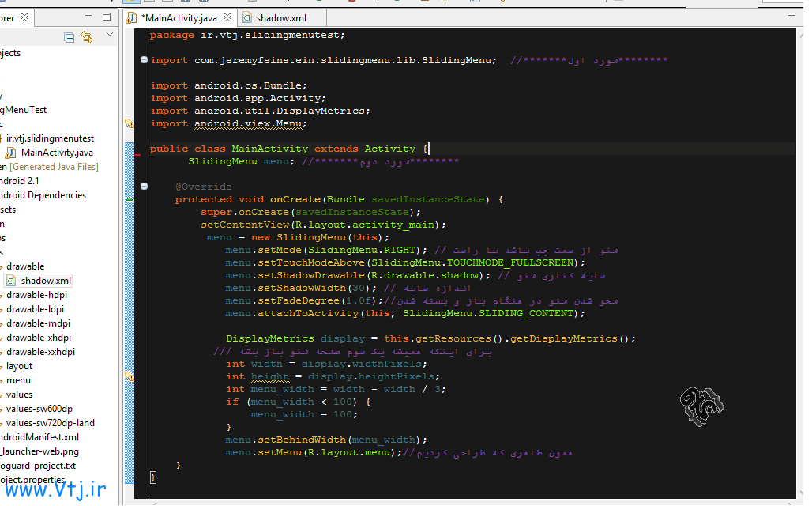Close the Package Explorer view tab

click(x=23, y=17)
